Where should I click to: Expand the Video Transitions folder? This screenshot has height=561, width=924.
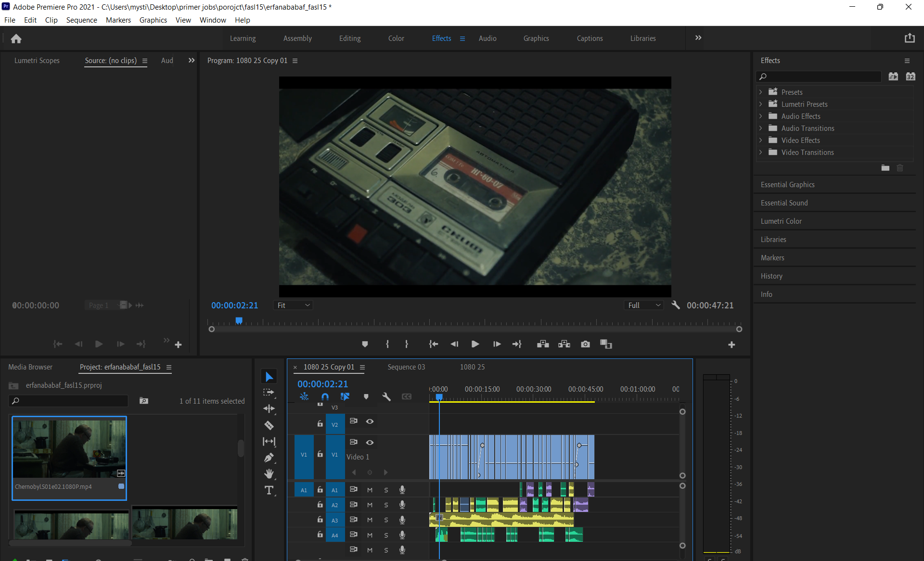click(760, 152)
